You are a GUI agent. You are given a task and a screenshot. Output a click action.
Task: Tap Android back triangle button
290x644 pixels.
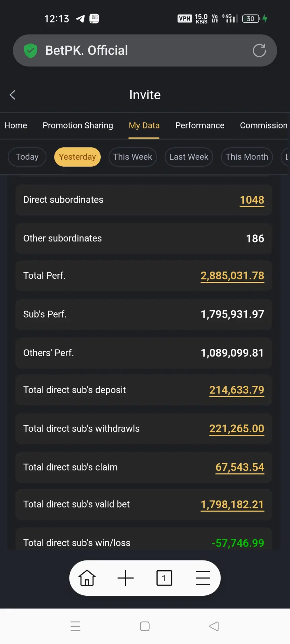(x=214, y=626)
